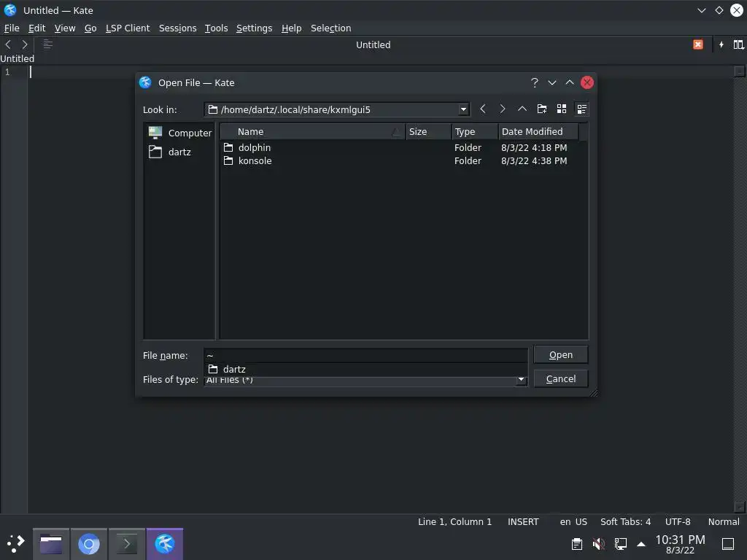Select dartz home in the sidebar
Viewport: 747px width, 560px height.
169,152
